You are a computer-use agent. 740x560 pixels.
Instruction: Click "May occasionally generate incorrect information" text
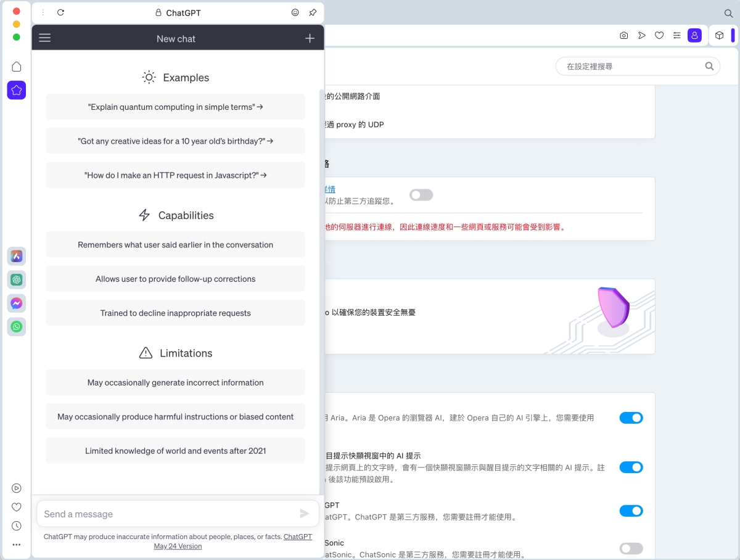(x=175, y=382)
